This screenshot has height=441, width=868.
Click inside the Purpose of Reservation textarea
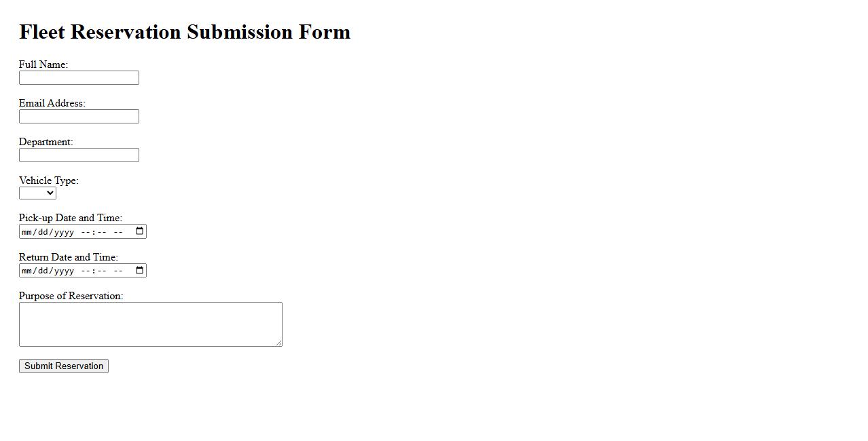(150, 324)
